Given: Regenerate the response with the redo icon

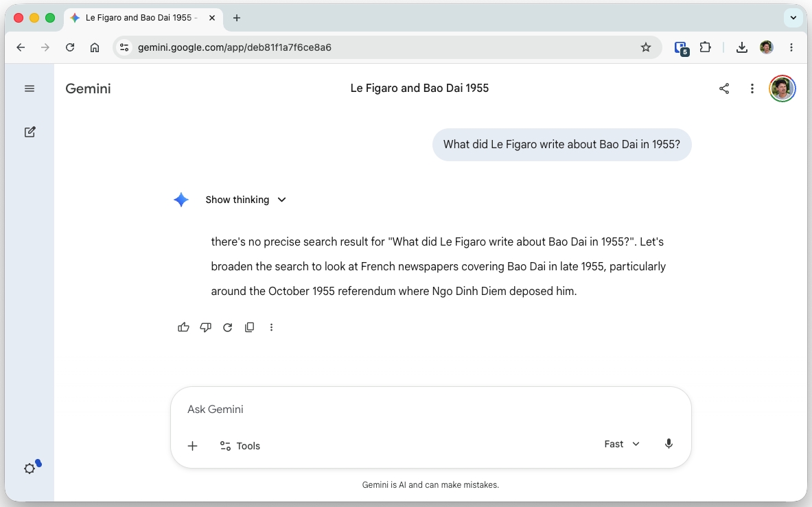Looking at the screenshot, I should pyautogui.click(x=227, y=327).
